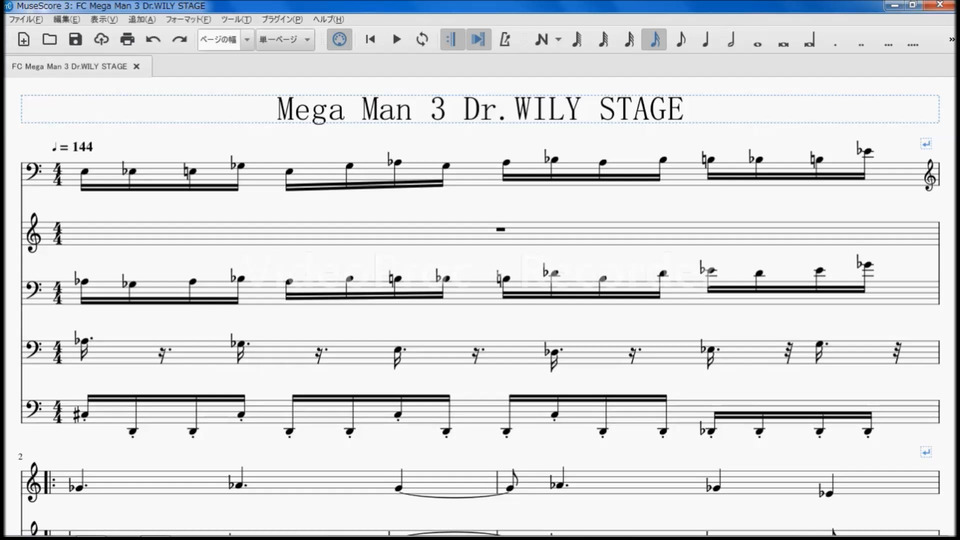The height and width of the screenshot is (540, 960).
Task: Select the whole note duration
Action: (x=757, y=43)
